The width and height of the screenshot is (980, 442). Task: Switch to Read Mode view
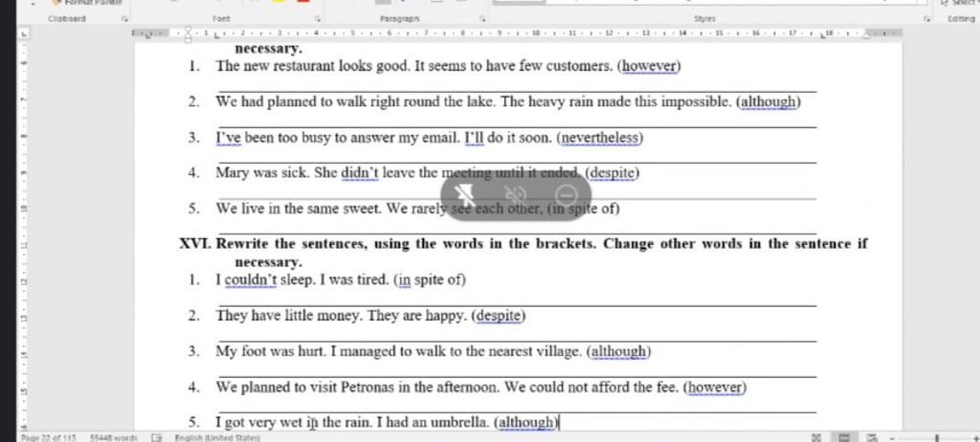coord(816,437)
